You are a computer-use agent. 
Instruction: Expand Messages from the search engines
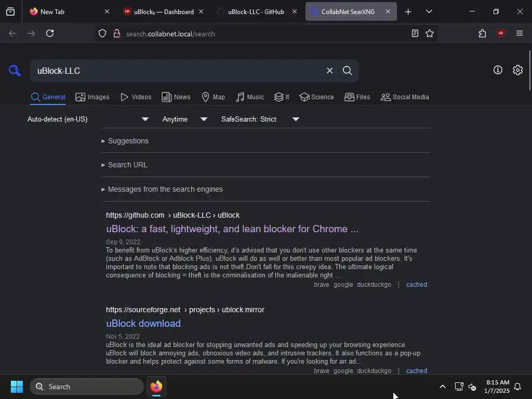(162, 189)
